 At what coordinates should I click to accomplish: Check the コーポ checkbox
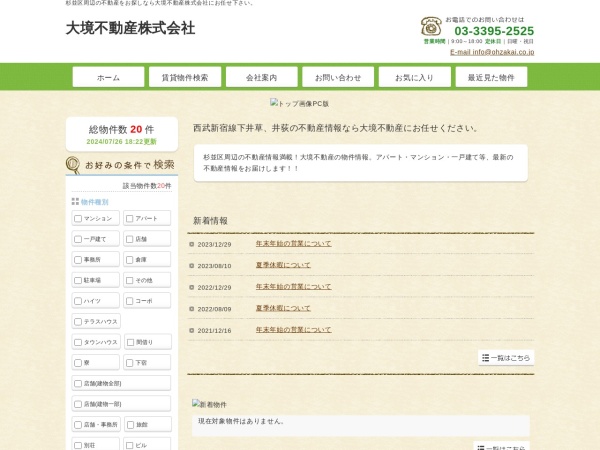pos(130,301)
